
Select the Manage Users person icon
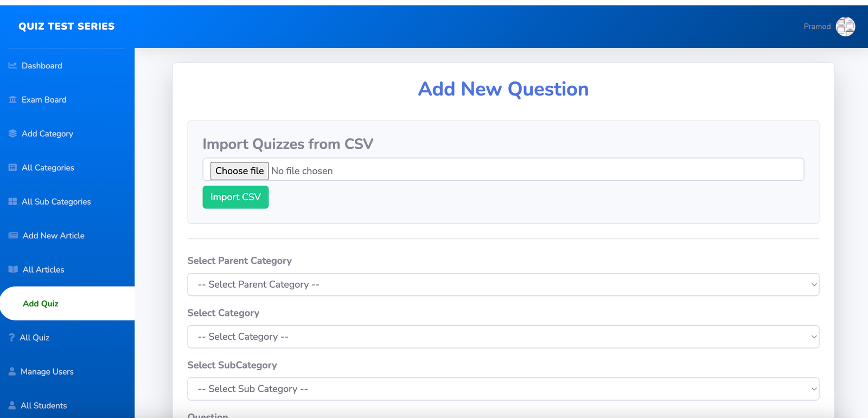click(12, 371)
